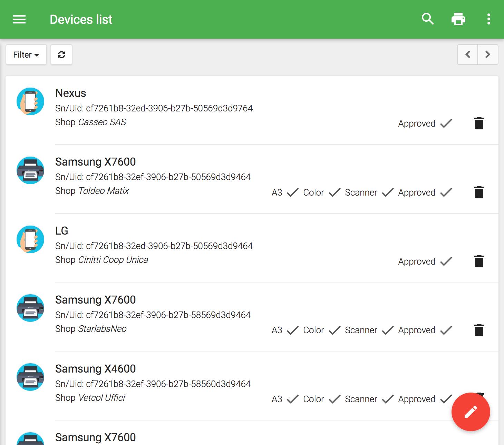
Task: Delete the Nexus device
Action: (x=479, y=123)
